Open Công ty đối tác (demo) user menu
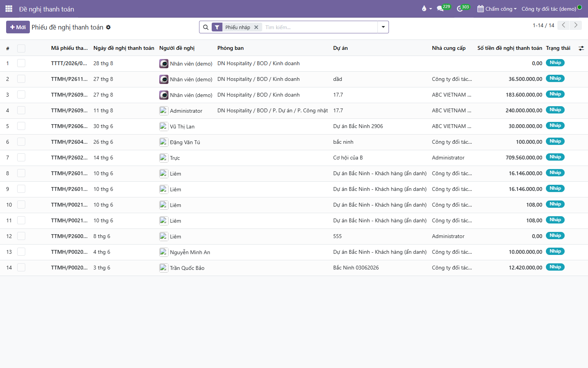The image size is (588, 368). (551, 9)
